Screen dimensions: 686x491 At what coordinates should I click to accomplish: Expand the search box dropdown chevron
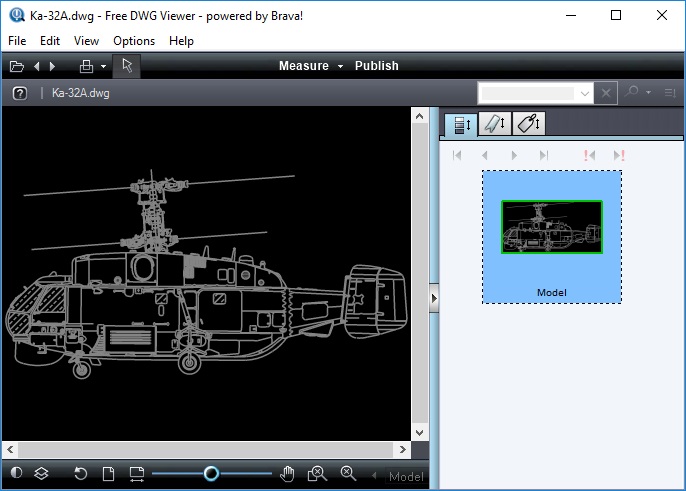tap(584, 93)
